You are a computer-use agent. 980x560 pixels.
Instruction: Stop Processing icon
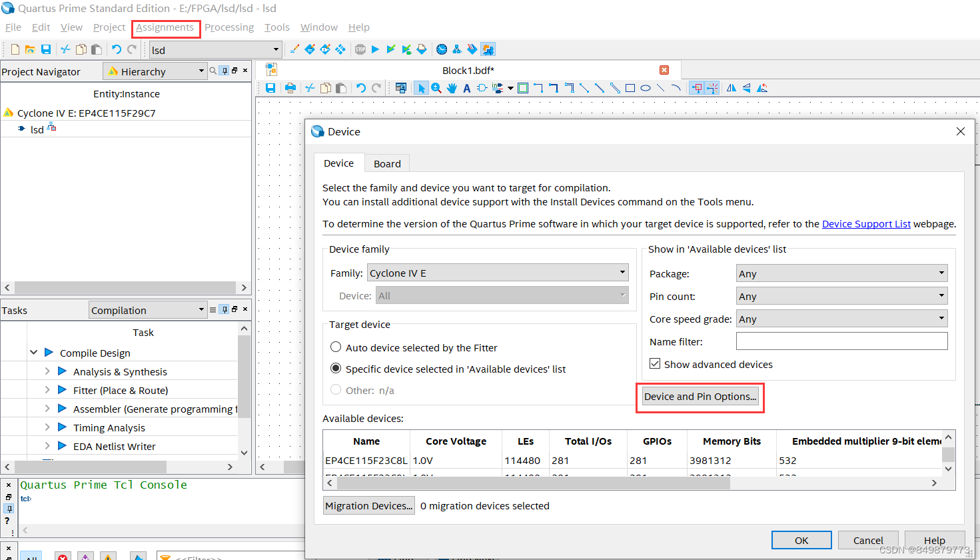click(360, 49)
